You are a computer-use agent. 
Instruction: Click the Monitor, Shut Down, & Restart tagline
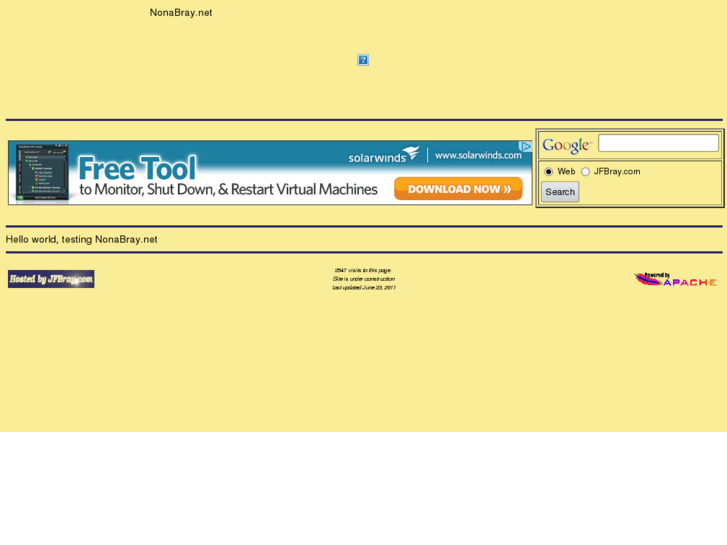tap(228, 189)
